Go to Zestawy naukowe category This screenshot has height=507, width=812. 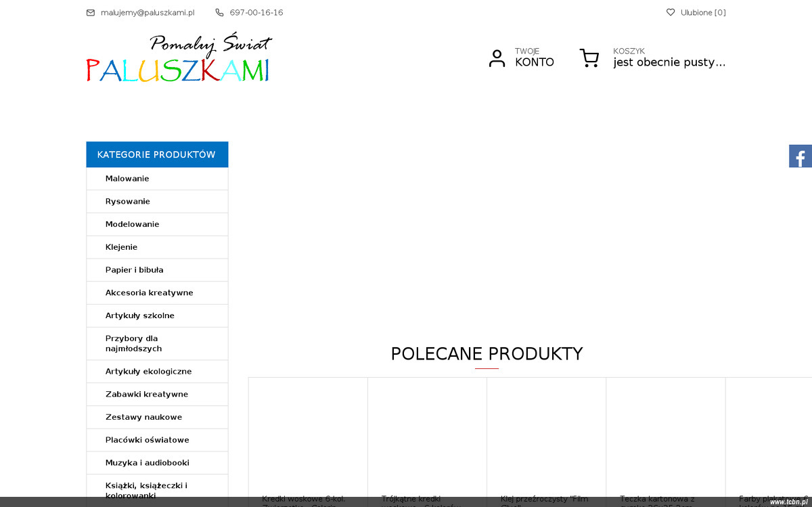[x=157, y=417]
